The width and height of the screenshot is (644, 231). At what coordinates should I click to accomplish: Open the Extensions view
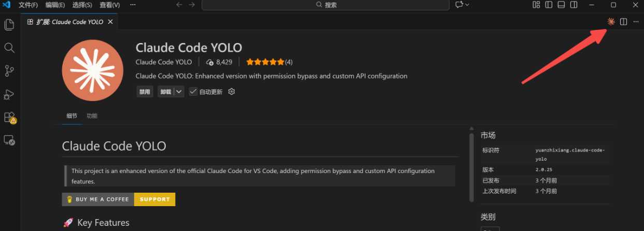point(9,118)
